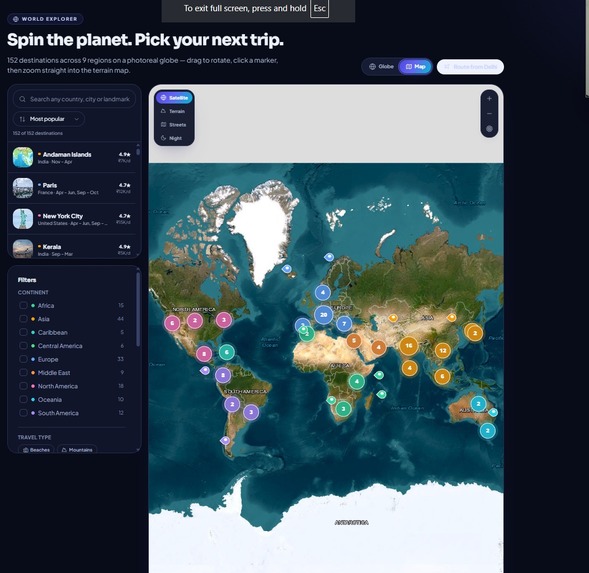
Task: Open the purple 8 cluster in northern South America
Action: (223, 375)
